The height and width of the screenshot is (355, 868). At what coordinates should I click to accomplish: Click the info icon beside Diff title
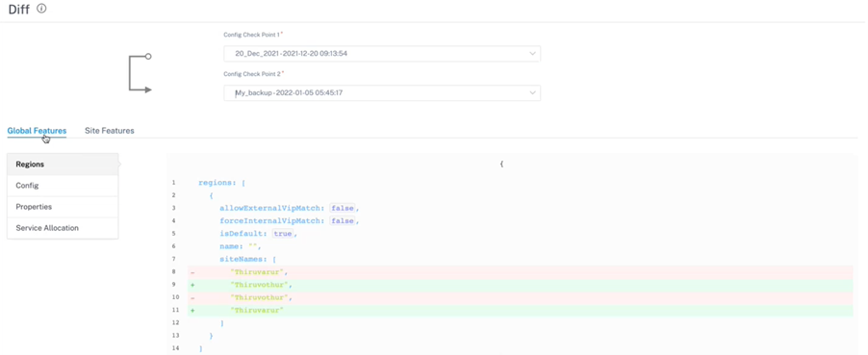(x=41, y=9)
